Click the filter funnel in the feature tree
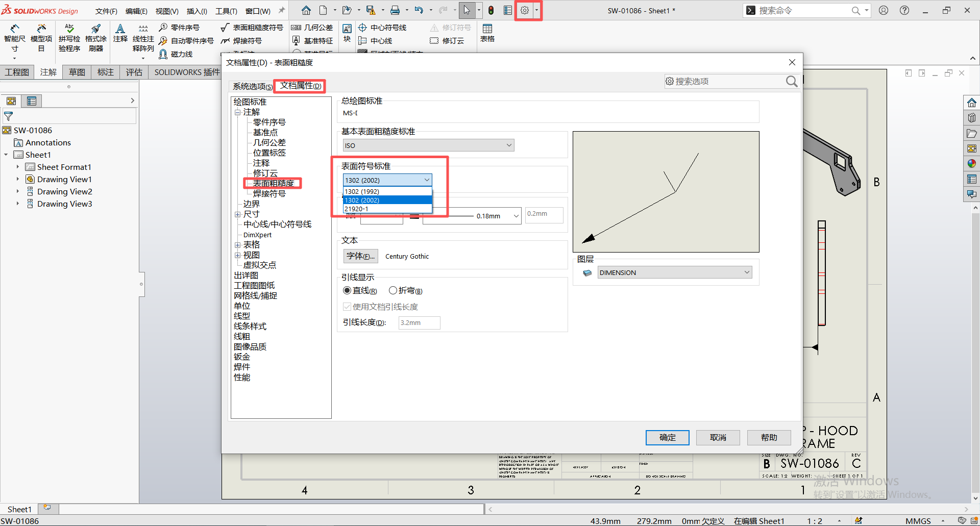The height and width of the screenshot is (526, 980). [9, 116]
